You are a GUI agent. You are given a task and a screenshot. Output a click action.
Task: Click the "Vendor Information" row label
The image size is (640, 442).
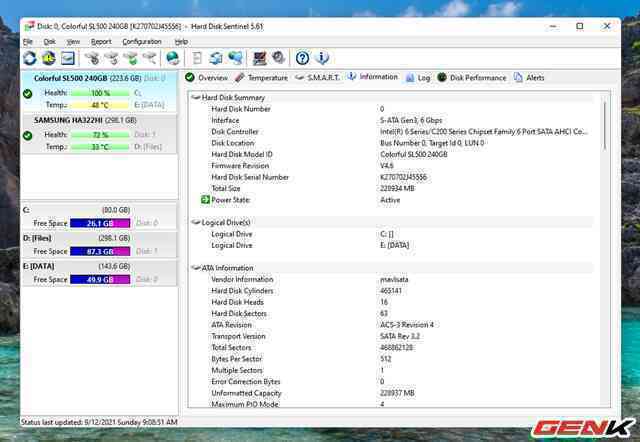click(242, 279)
